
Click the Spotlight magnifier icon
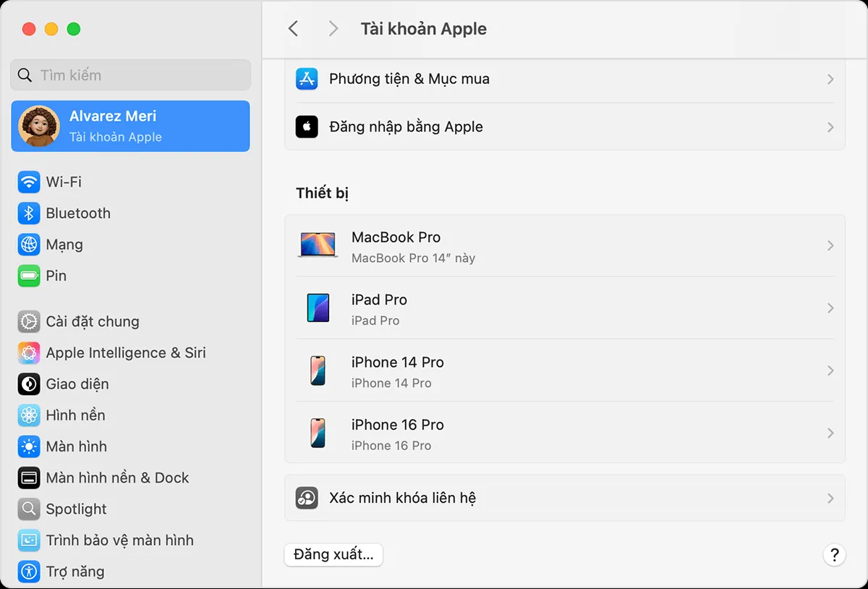pyautogui.click(x=29, y=509)
